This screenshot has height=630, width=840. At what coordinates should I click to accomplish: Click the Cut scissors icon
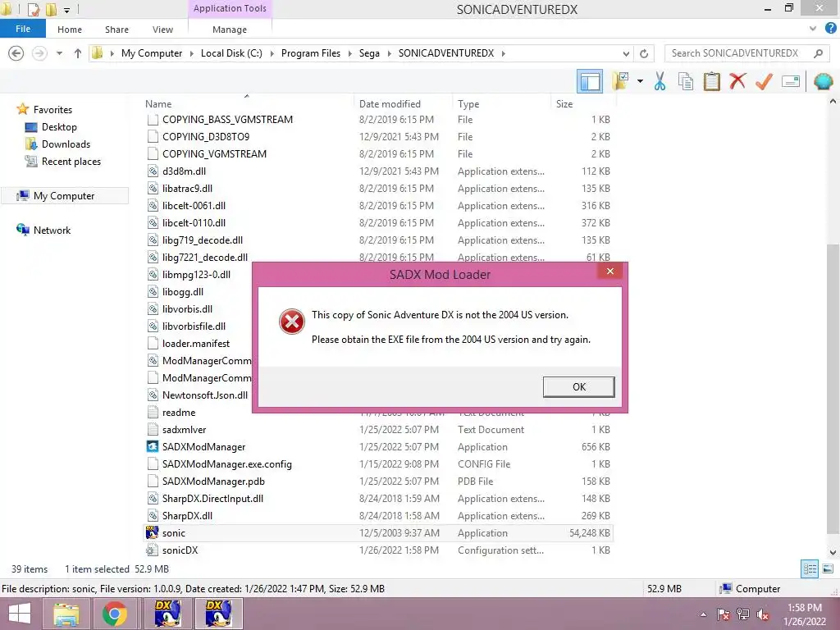coord(660,81)
